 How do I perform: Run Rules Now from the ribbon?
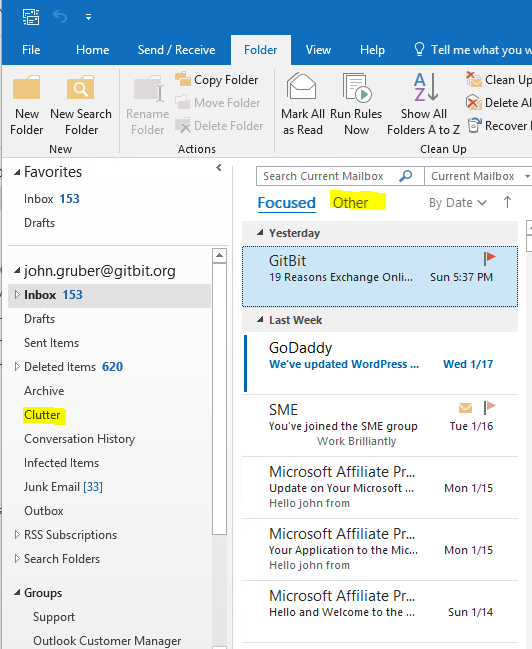[356, 106]
